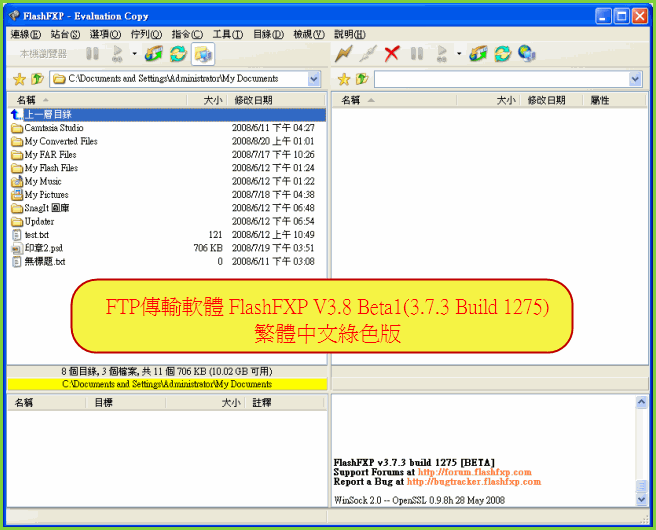Click the forum.flashfxp.com link
Screen dimensions: 656x530
point(474,472)
